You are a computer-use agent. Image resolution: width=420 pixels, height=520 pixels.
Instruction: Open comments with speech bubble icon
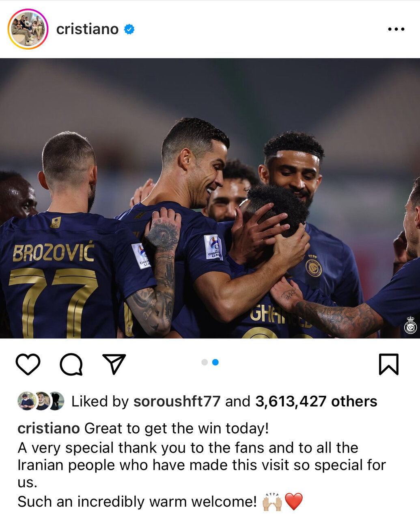[x=71, y=364]
